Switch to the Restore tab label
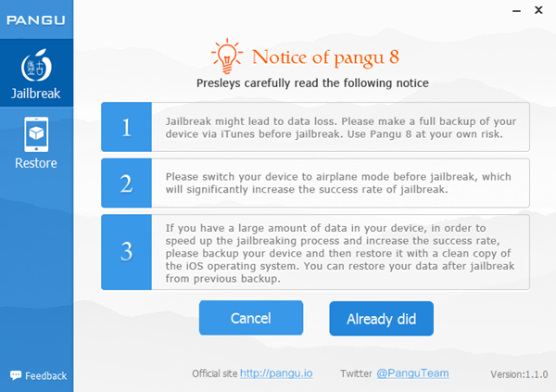Screen dimensions: 556x392 35,163
